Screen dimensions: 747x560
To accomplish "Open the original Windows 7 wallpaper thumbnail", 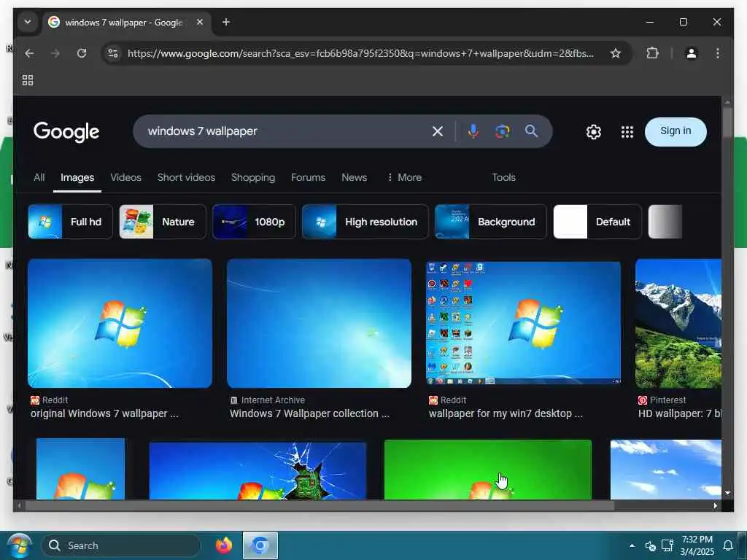I will tap(120, 323).
